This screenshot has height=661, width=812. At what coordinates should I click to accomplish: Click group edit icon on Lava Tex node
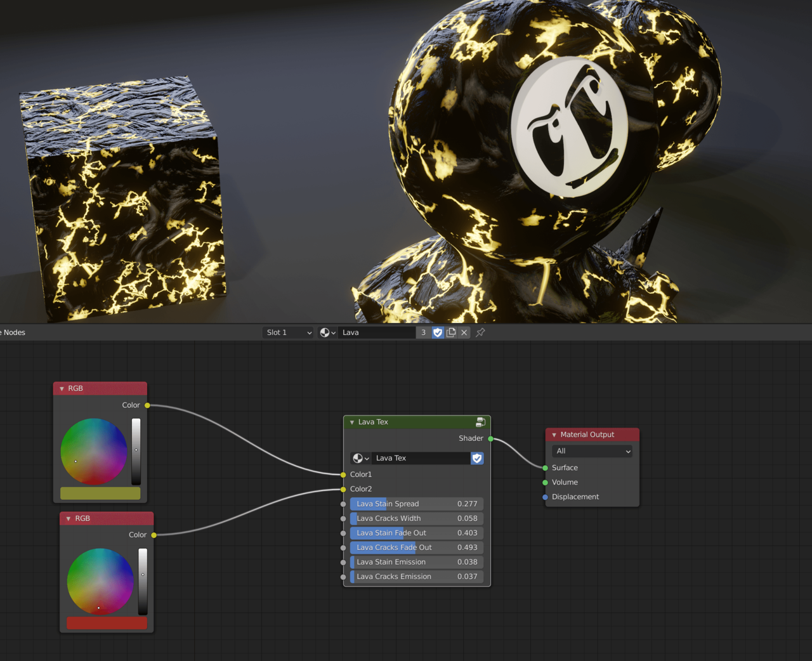[480, 422]
